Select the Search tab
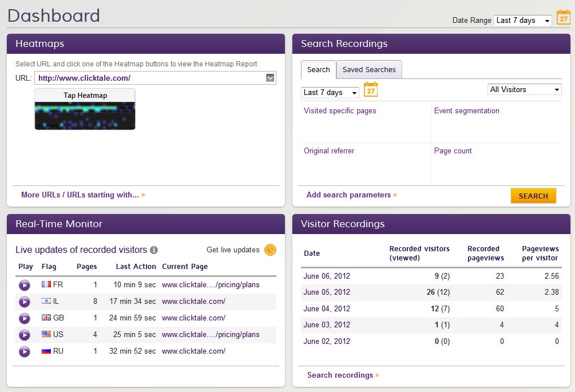Image resolution: width=575 pixels, height=392 pixels. 318,70
